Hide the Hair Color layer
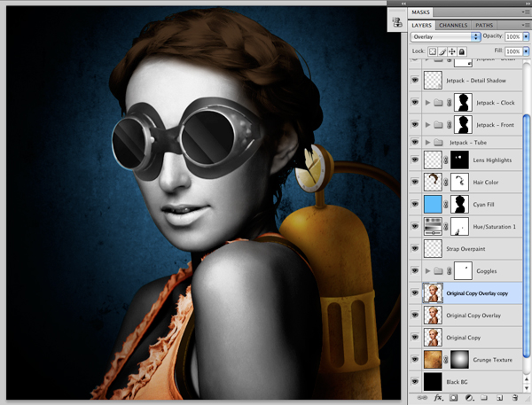The image size is (532, 405). [415, 182]
